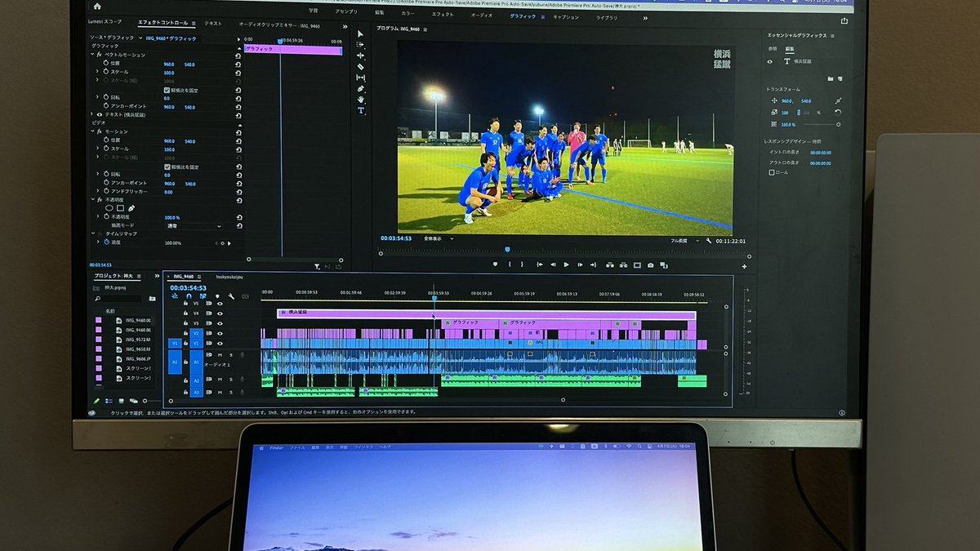This screenshot has width=980, height=551.
Task: Click Program monitor scrub bar playhead
Action: [507, 250]
